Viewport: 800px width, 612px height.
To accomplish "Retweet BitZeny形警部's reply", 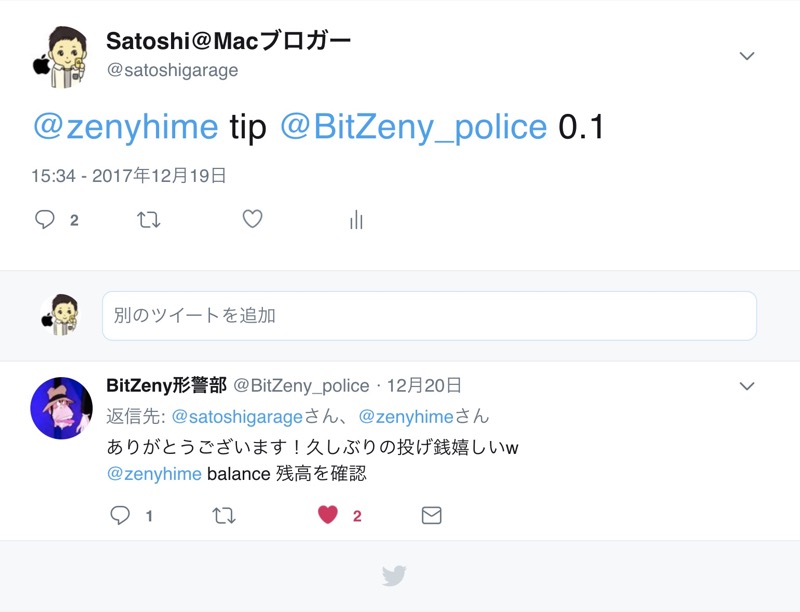I will coord(223,516).
